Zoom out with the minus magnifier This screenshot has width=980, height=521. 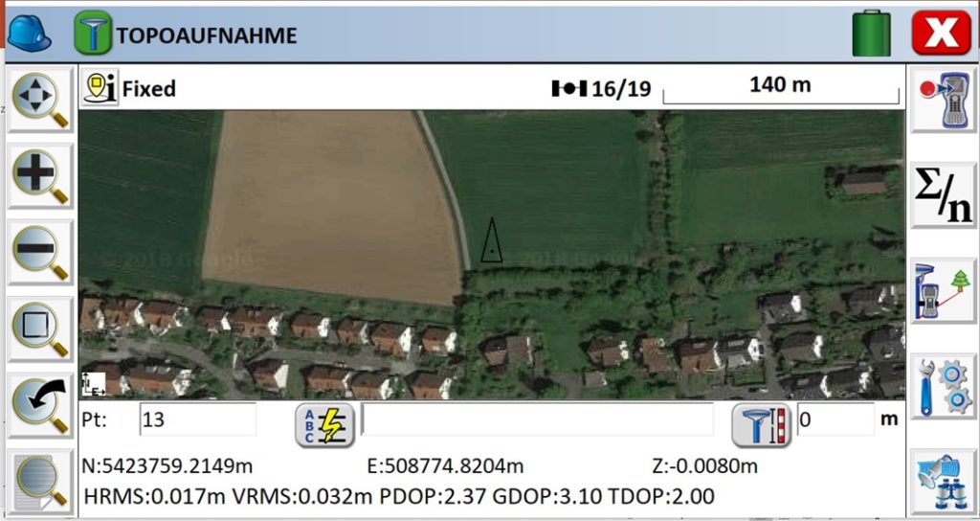pos(40,253)
